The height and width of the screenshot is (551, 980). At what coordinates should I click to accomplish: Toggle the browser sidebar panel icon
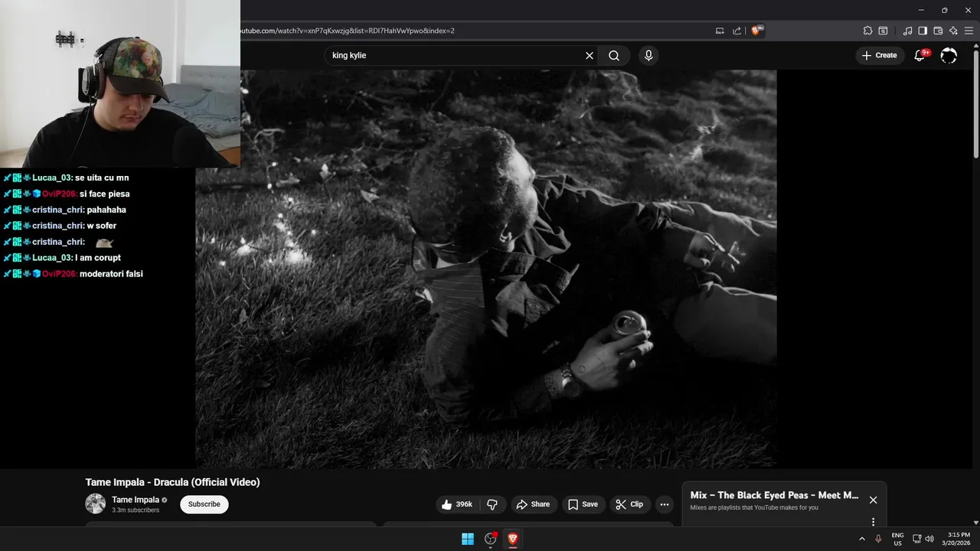tap(923, 31)
